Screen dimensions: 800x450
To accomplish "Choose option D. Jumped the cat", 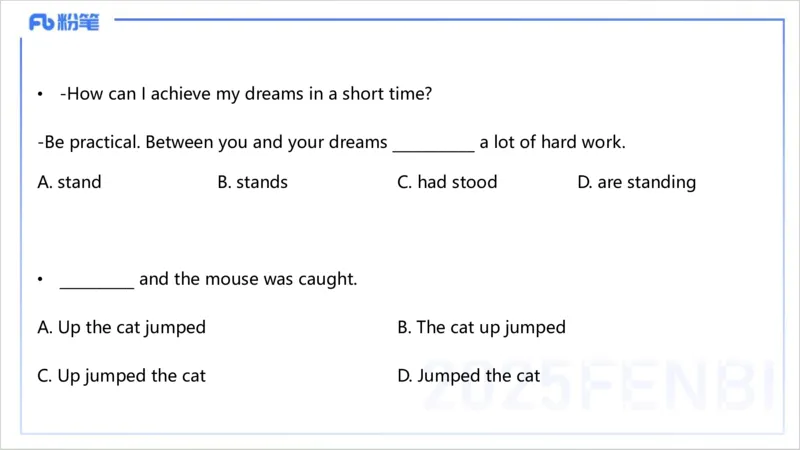I will click(x=468, y=376).
